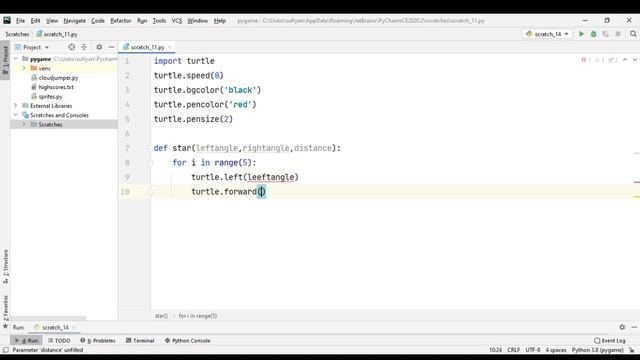Click the Project panel horizontal scrollbar

coord(48,318)
